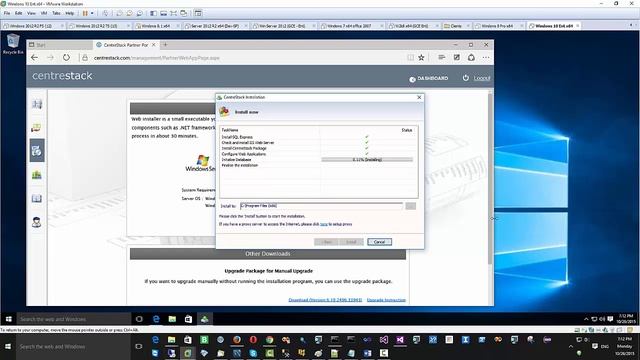
Task: Click the Edge web note icon
Action: tap(456, 58)
